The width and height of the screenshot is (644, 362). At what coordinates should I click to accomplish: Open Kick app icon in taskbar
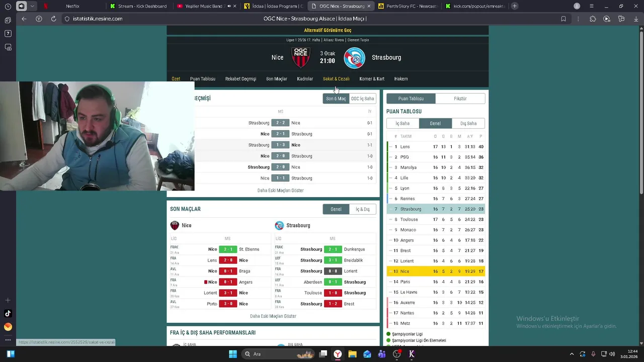click(412, 354)
